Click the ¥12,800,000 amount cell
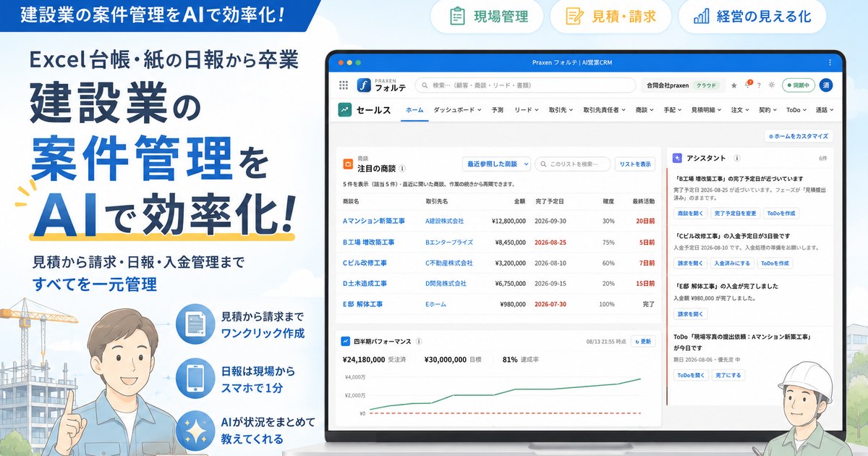Image resolution: width=868 pixels, height=456 pixels. 509,221
